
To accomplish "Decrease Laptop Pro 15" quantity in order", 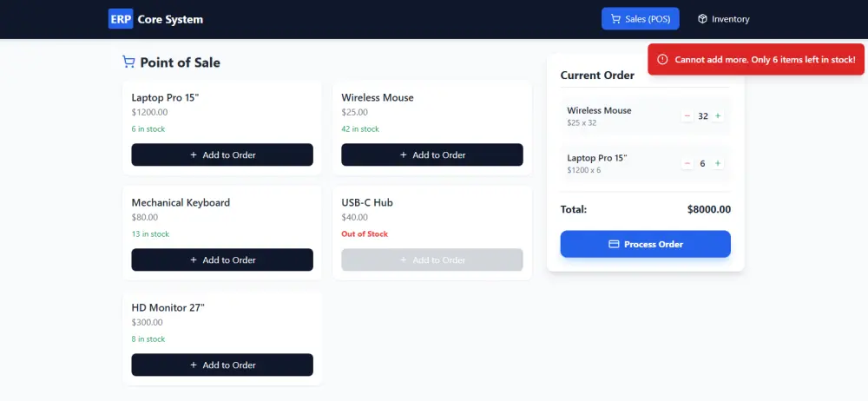I will tap(687, 163).
